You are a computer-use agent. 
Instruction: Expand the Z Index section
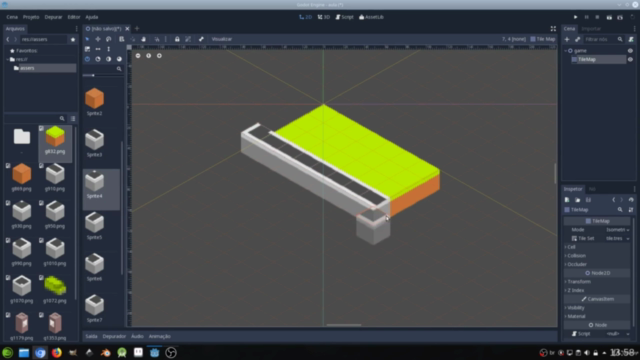point(597,290)
